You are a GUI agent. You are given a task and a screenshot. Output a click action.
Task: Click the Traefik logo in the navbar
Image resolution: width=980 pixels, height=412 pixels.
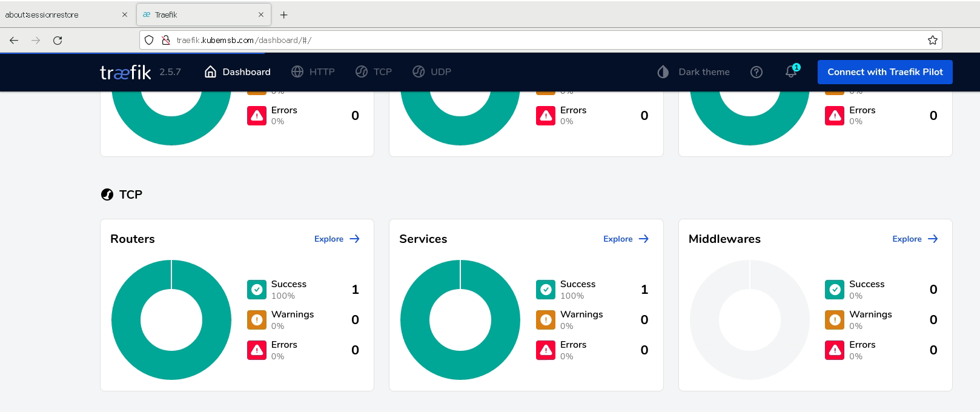(125, 72)
